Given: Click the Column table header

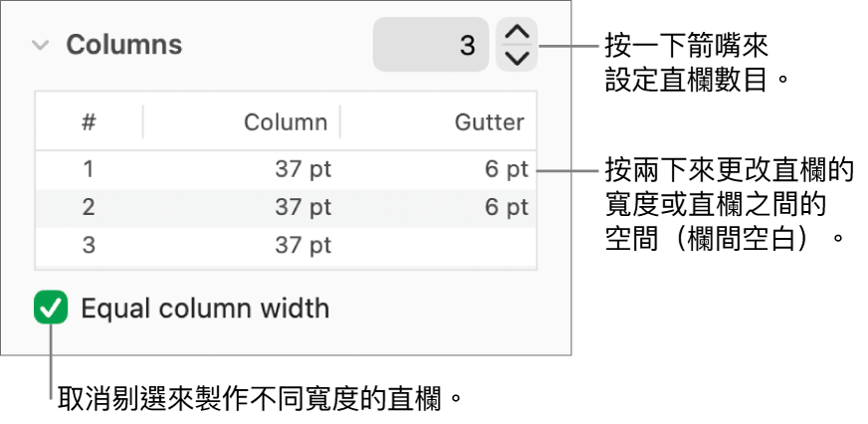Looking at the screenshot, I should pos(286,122).
